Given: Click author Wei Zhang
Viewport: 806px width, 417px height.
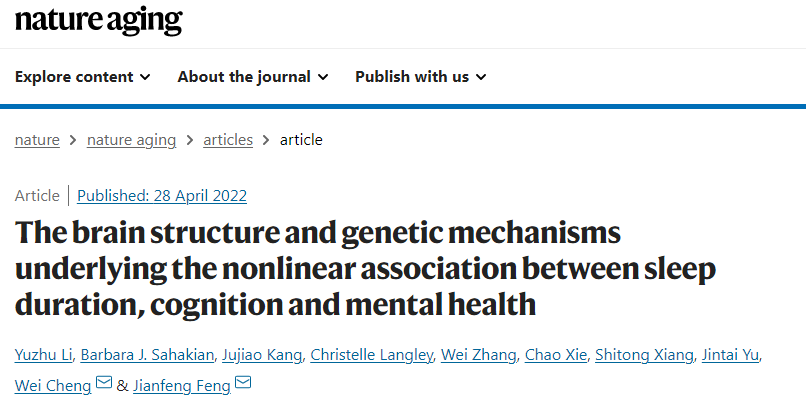Looking at the screenshot, I should point(479,355).
